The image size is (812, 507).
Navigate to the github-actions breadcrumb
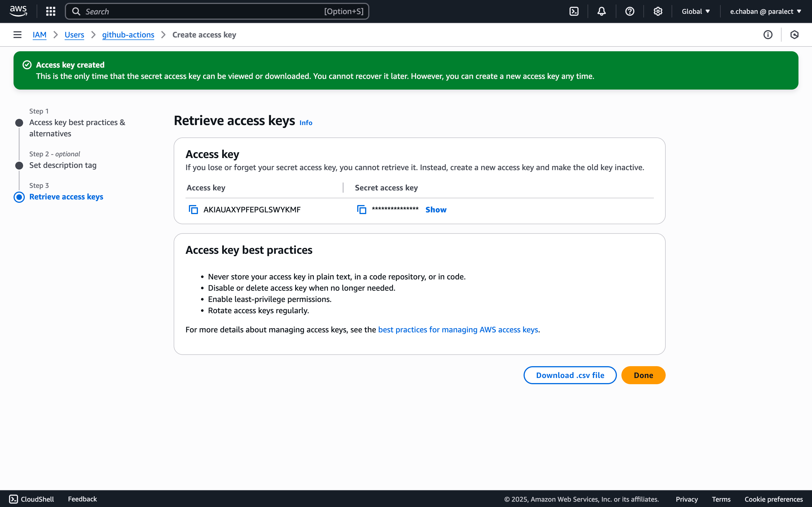click(128, 35)
